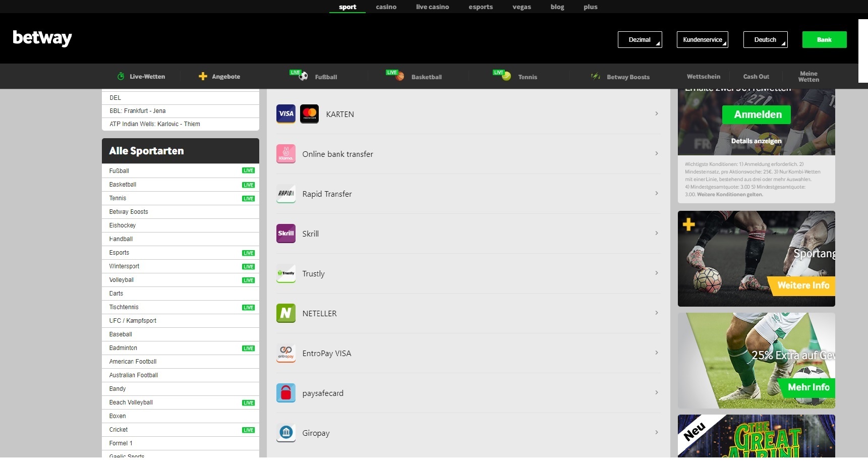Expand NETELLER row via its chevron
The height and width of the screenshot is (463, 868).
[656, 313]
